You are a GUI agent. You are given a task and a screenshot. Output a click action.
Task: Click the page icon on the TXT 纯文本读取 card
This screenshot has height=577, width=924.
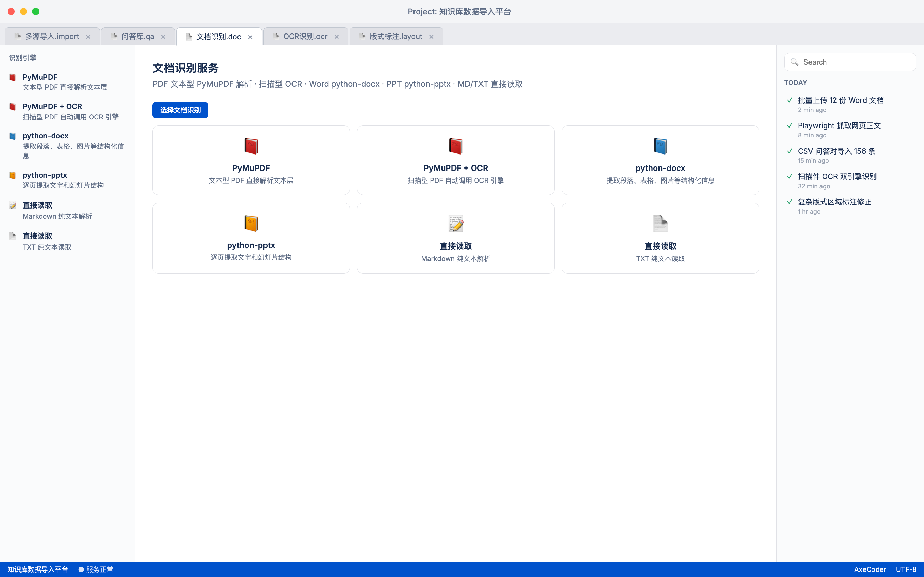(x=660, y=224)
